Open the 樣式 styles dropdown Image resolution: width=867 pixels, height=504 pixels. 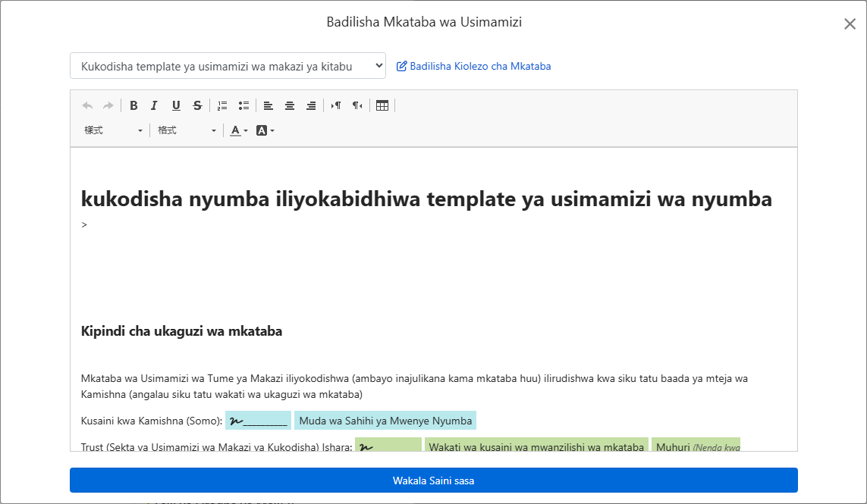[113, 130]
